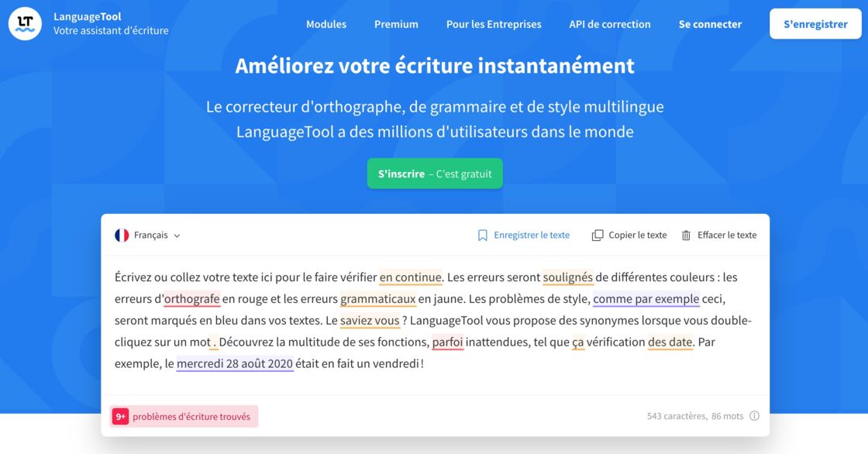Click Enregistrer le texte link
The image size is (868, 454).
(x=532, y=236)
